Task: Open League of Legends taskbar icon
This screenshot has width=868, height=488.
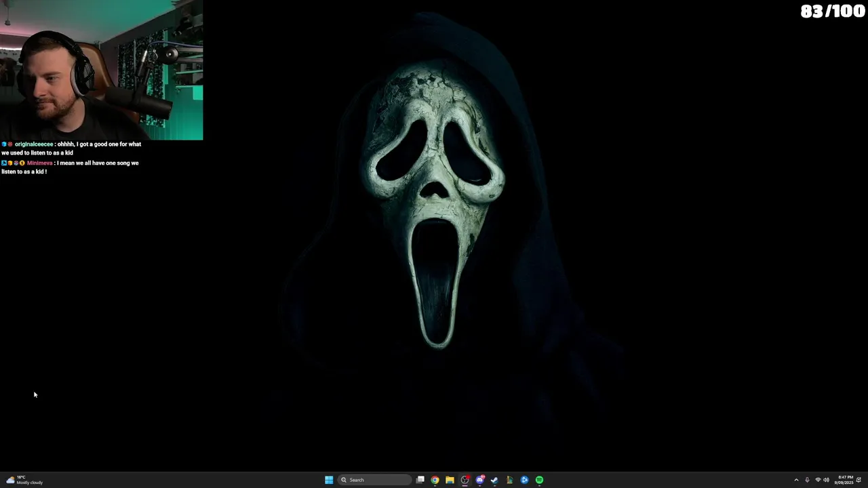Action: pos(509,480)
